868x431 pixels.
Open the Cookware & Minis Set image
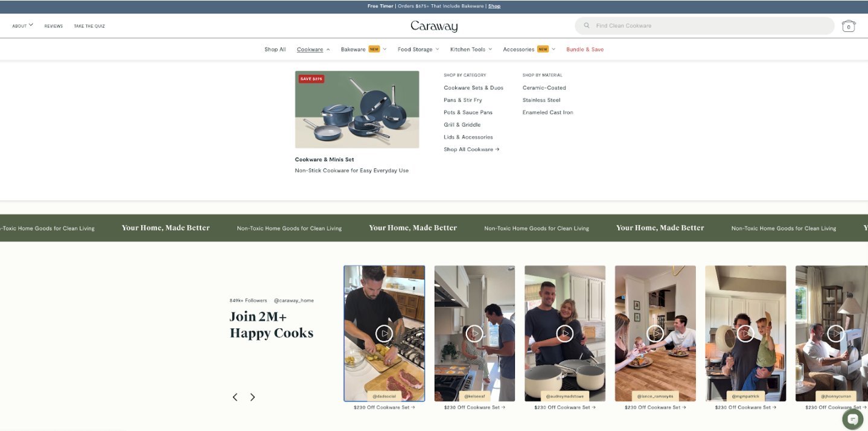pyautogui.click(x=357, y=109)
